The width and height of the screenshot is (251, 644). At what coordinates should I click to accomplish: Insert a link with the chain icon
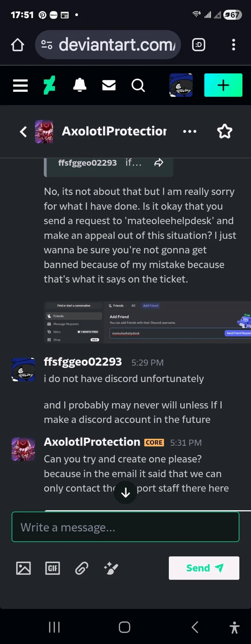pos(82,568)
